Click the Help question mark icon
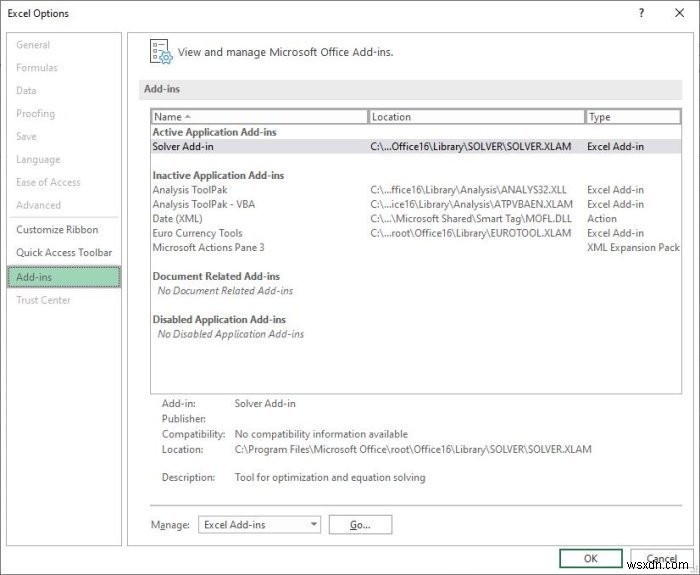This screenshot has width=700, height=575. tap(642, 13)
